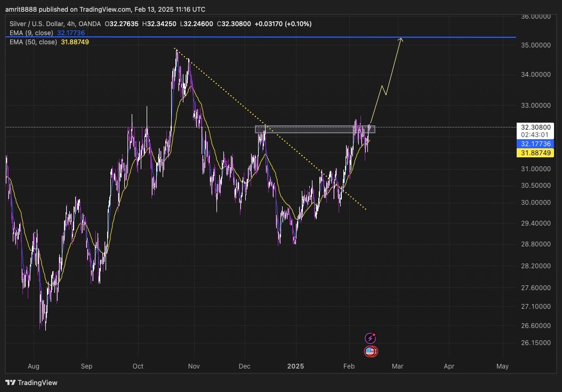Click the high value H32.34250
Screen dimensions: 562x392
159,24
